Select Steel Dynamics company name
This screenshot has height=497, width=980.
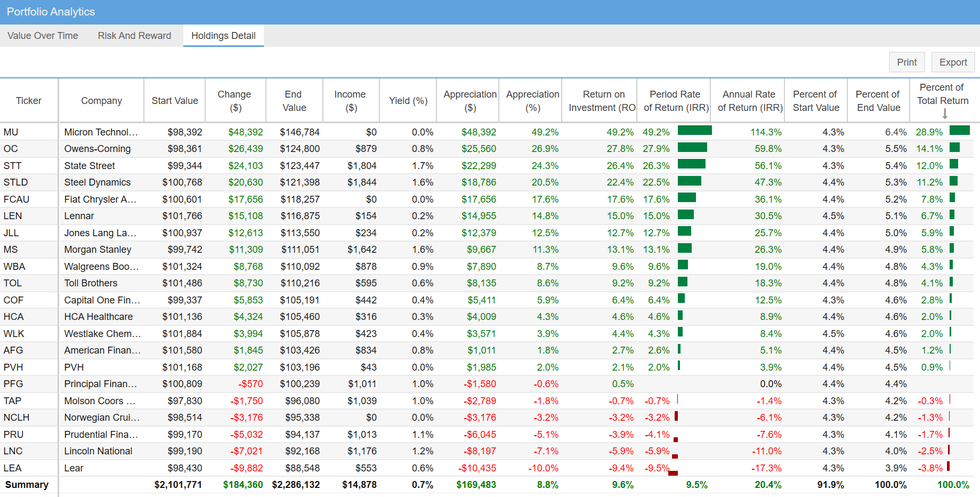[98, 182]
